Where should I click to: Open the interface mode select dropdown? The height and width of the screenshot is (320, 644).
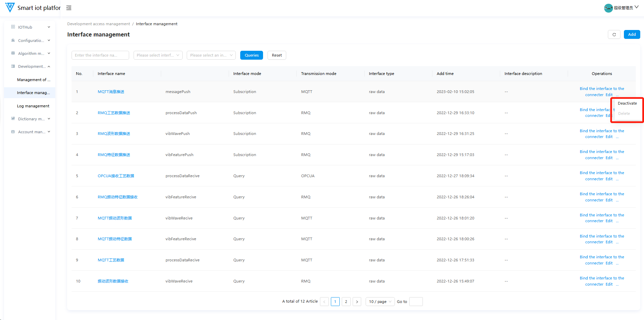click(158, 55)
